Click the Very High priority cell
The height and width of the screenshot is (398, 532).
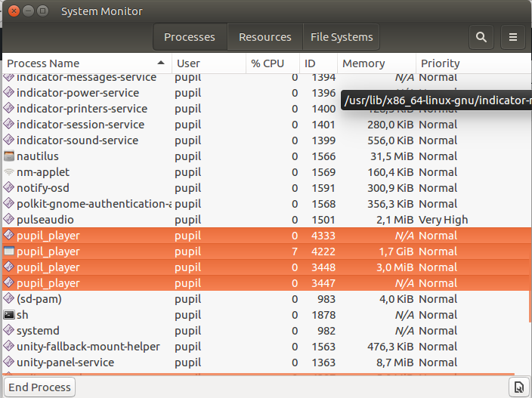click(443, 220)
